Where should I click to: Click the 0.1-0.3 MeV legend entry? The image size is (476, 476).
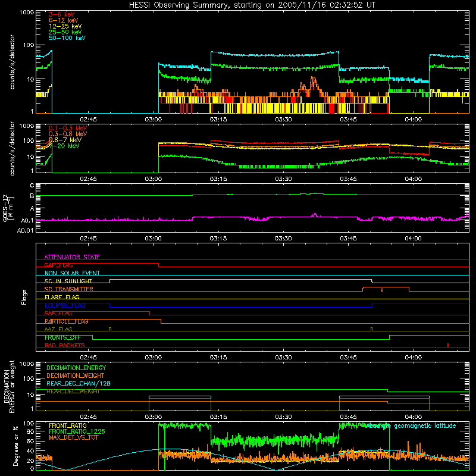click(68, 128)
